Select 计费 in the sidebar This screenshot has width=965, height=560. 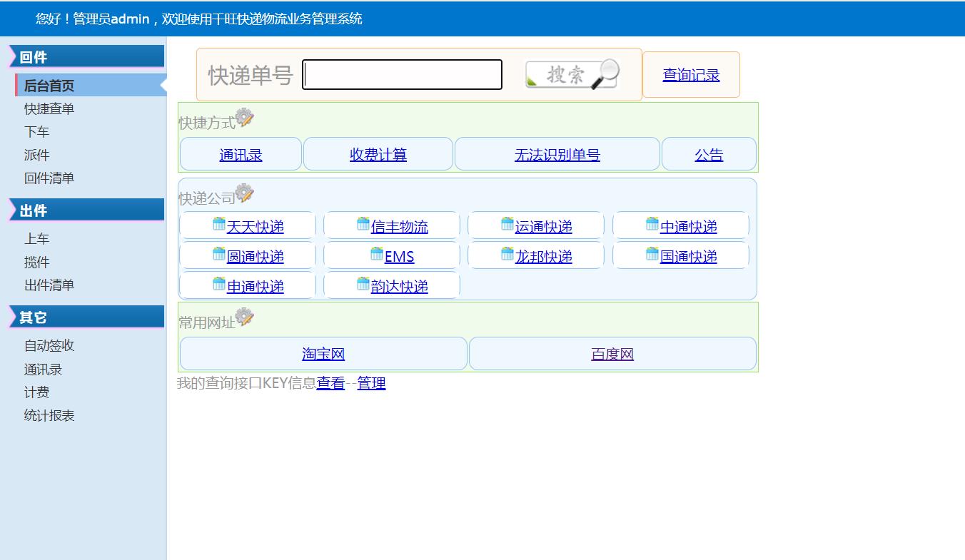(x=36, y=392)
